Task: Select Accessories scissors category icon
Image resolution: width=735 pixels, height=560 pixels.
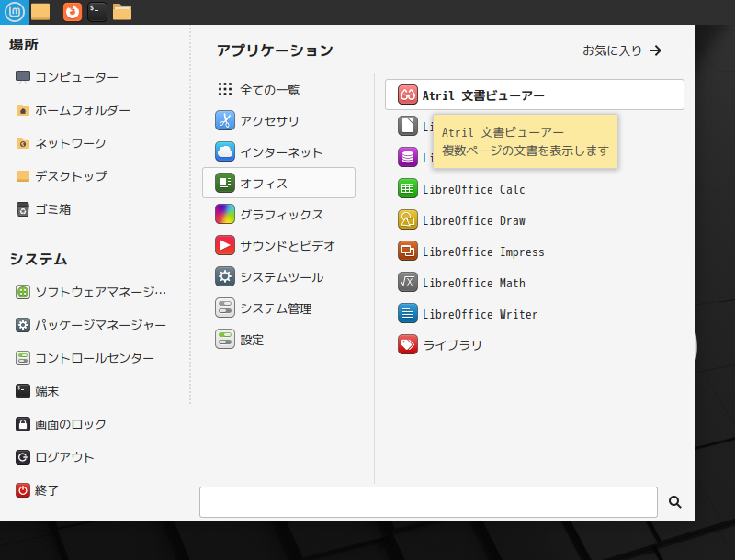Action: click(x=225, y=120)
